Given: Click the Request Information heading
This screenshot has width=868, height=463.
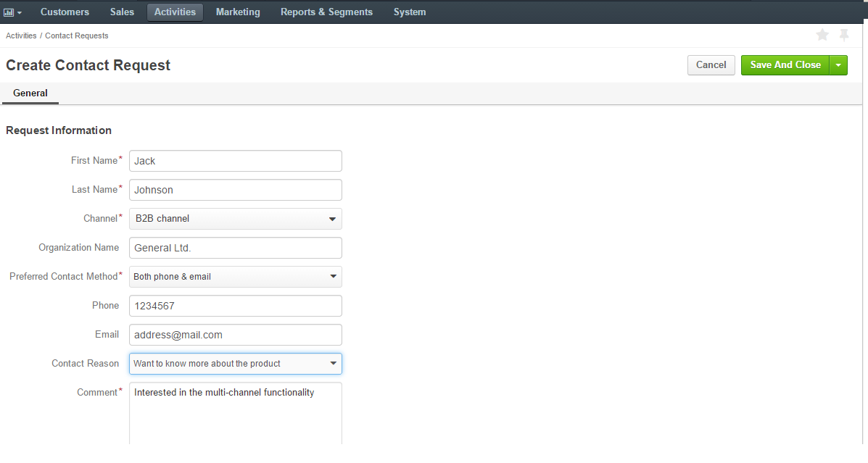Looking at the screenshot, I should [x=59, y=130].
